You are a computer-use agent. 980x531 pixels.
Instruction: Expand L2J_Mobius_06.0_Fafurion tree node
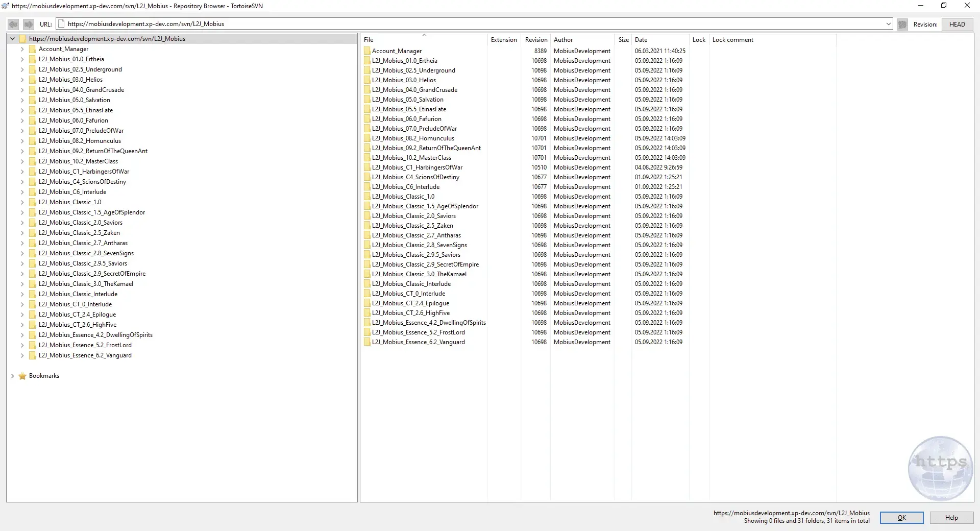(x=22, y=120)
